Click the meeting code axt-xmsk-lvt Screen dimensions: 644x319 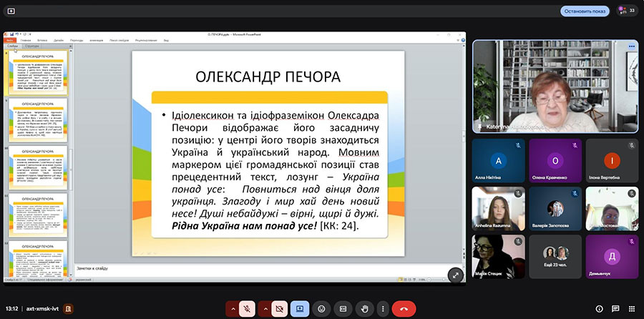click(42, 309)
